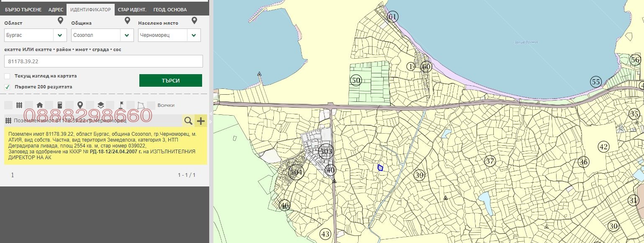Viewport: 644px width, 243px height.
Task: Click the flag filter icon
Action: (121, 105)
